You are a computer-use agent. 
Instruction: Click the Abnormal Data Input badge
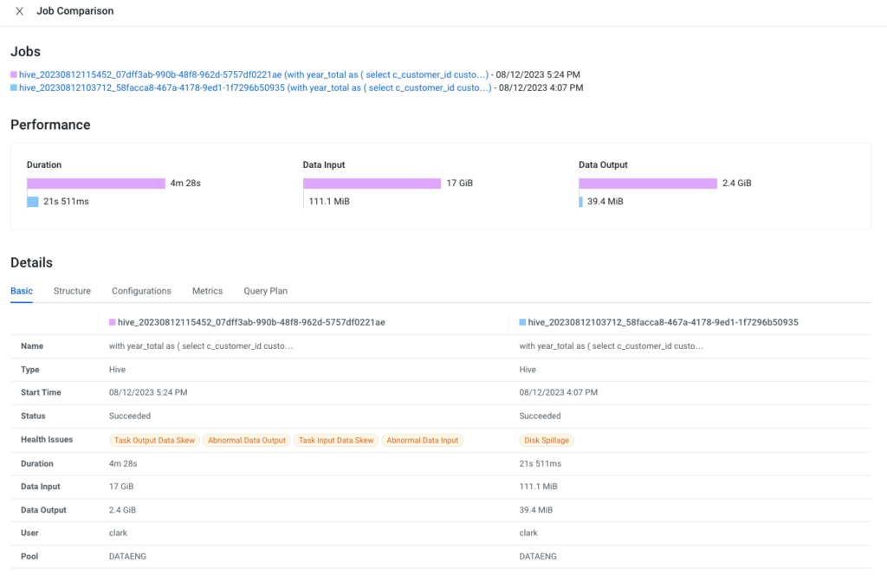pyautogui.click(x=422, y=439)
